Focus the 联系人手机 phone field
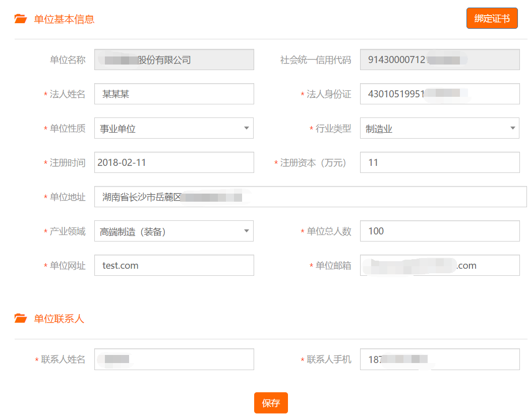This screenshot has height=420, width=528. 439,359
